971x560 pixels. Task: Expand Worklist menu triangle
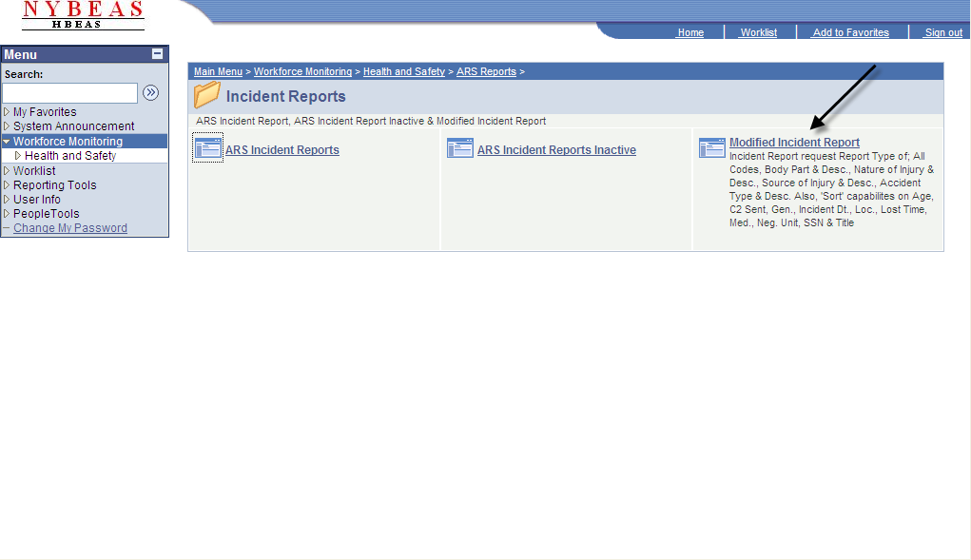(7, 171)
